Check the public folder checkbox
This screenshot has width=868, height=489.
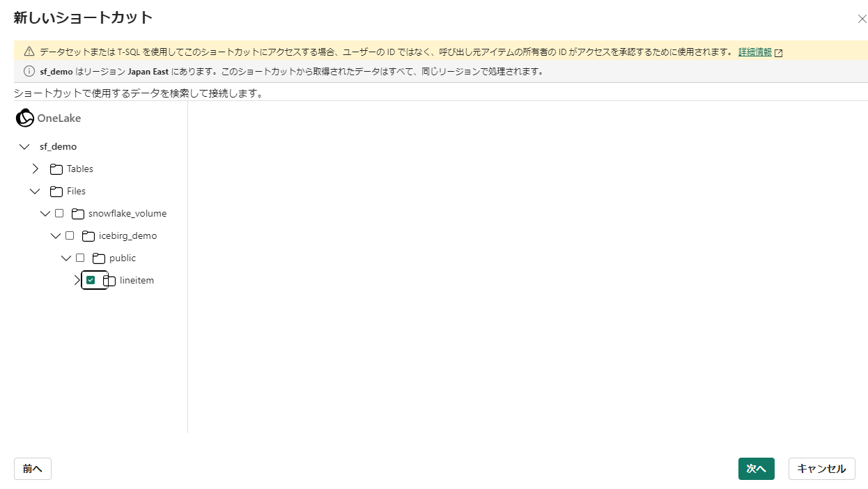(x=80, y=258)
